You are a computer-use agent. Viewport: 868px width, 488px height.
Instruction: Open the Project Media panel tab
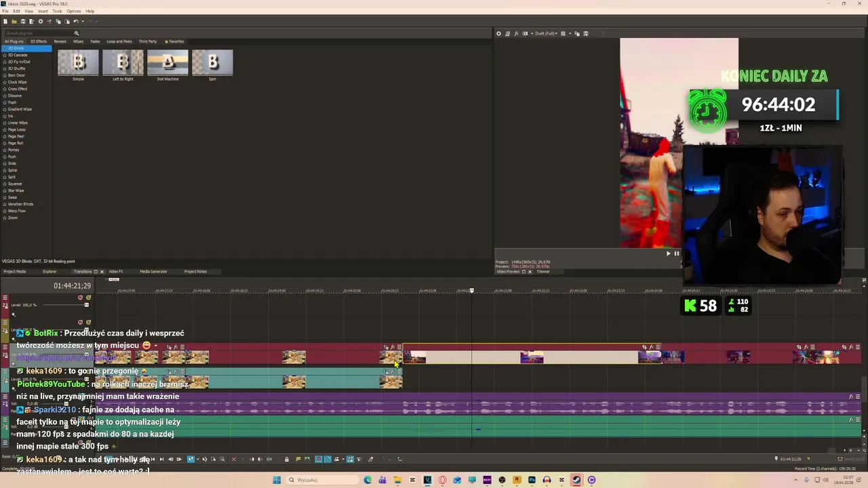tap(15, 272)
